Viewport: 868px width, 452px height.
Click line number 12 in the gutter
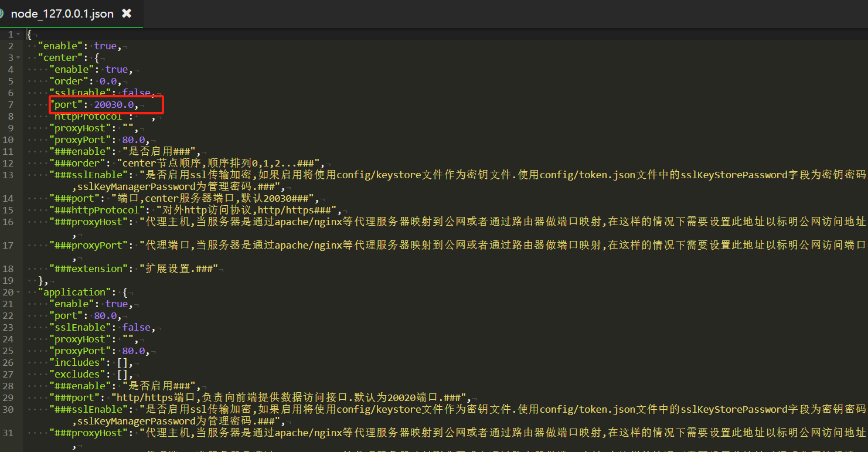[x=8, y=163]
